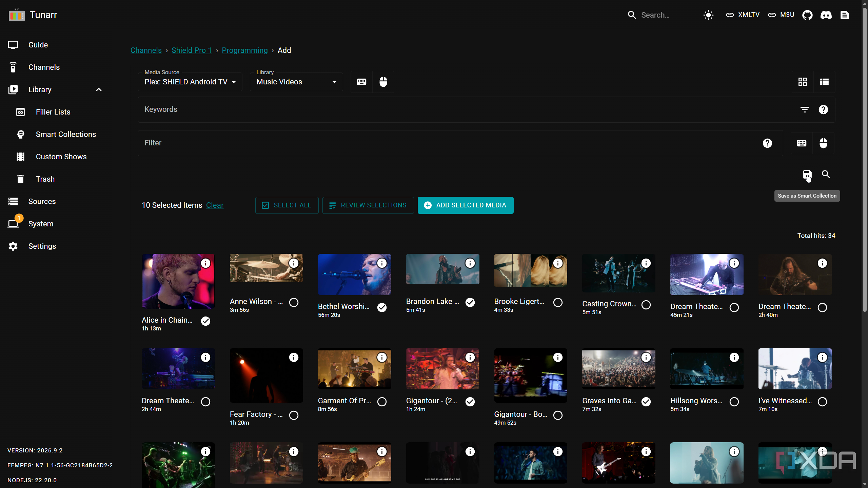Go to Shield Pro 1 breadcrumb
The width and height of the screenshot is (868, 488).
192,50
